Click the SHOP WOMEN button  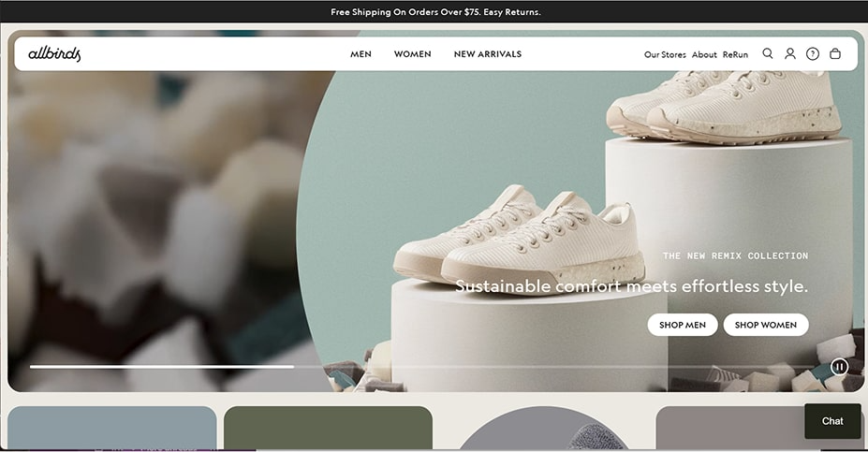(x=766, y=325)
